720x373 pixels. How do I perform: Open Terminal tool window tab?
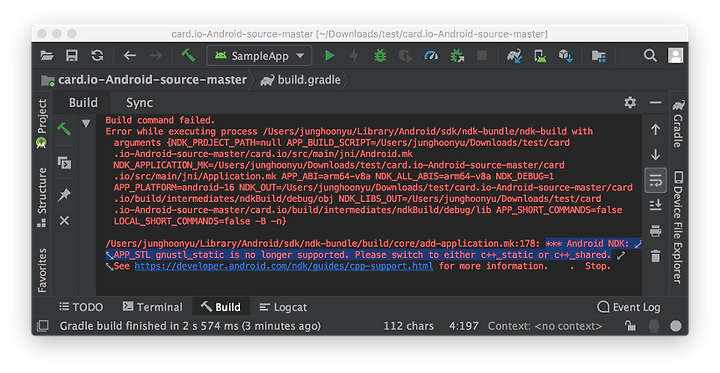153,307
